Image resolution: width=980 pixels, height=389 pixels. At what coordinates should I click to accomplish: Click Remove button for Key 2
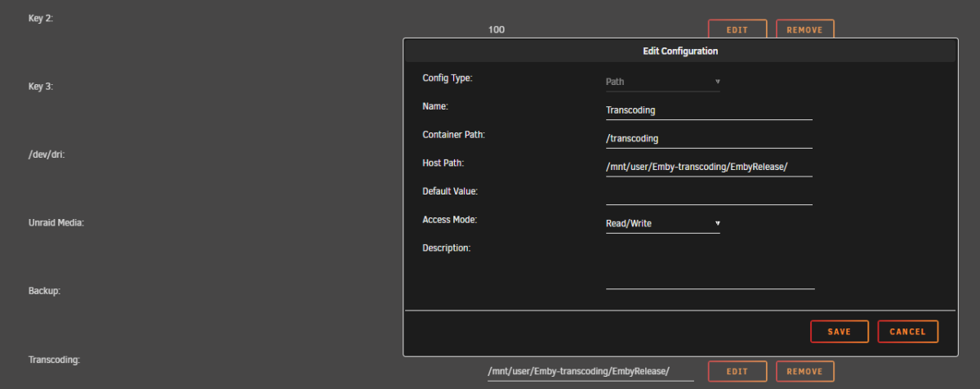(x=804, y=29)
